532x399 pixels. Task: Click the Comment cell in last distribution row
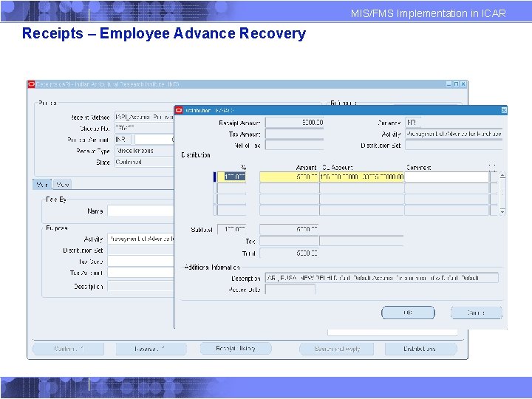pyautogui.click(x=446, y=211)
